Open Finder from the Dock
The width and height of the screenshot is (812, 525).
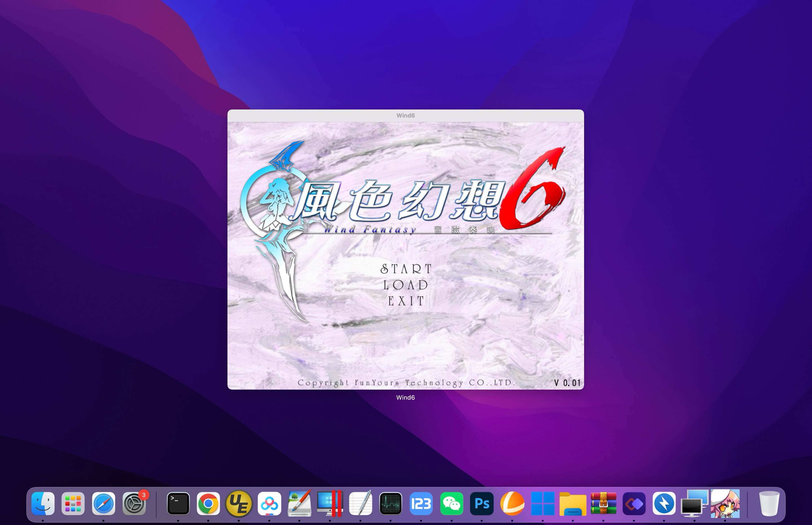[x=43, y=504]
